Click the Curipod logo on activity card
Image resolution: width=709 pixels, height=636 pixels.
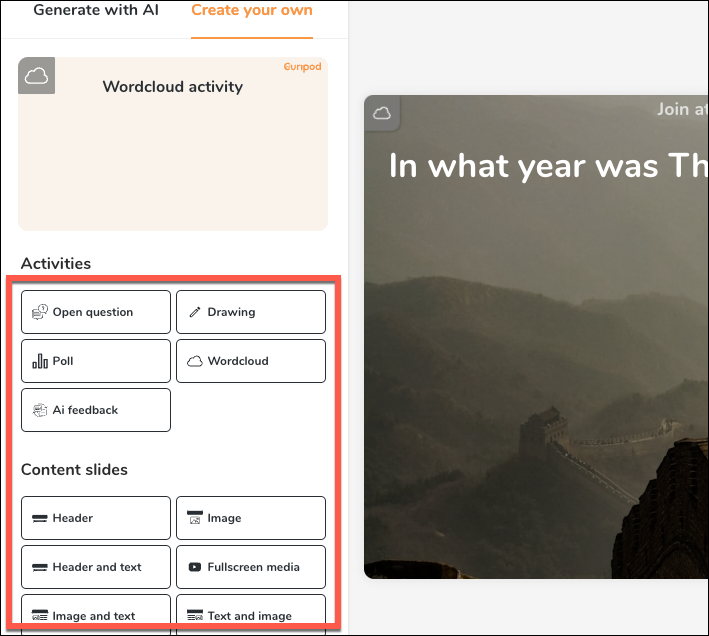[303, 66]
